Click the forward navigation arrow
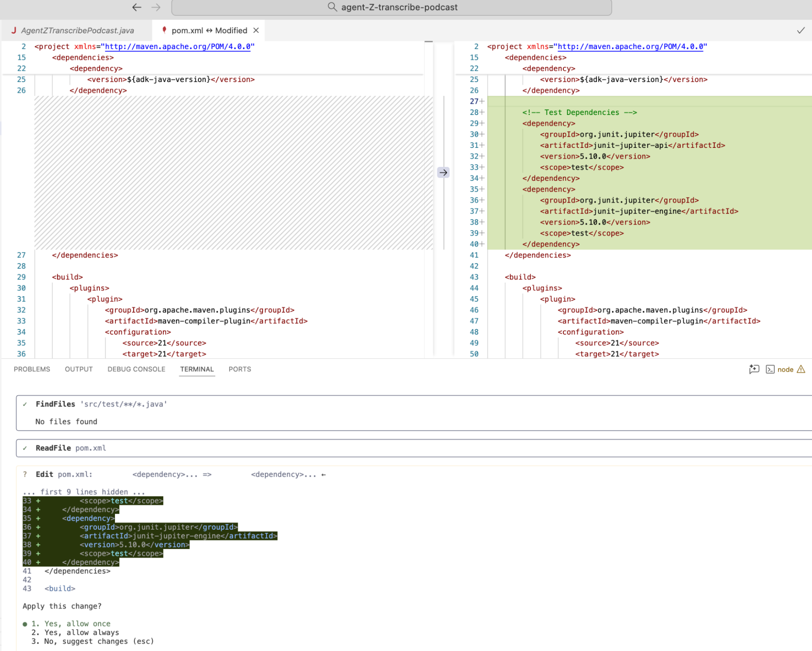The width and height of the screenshot is (812, 651). coord(156,7)
